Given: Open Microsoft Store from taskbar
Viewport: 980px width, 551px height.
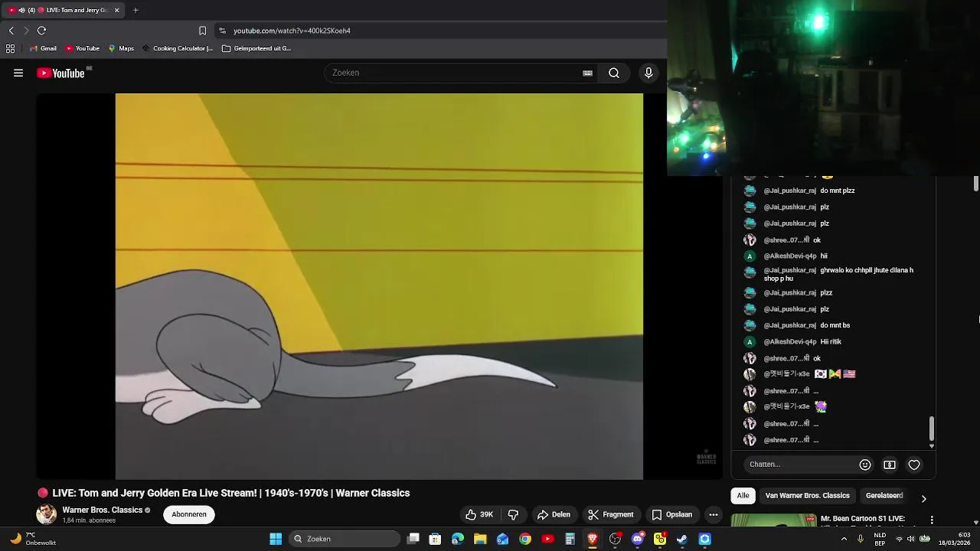Looking at the screenshot, I should [x=435, y=539].
